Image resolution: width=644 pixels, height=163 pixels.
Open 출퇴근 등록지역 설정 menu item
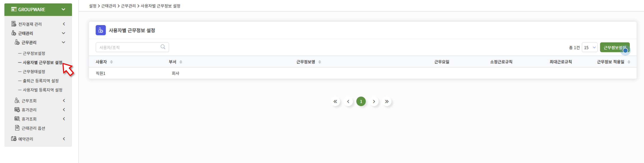tap(41, 81)
